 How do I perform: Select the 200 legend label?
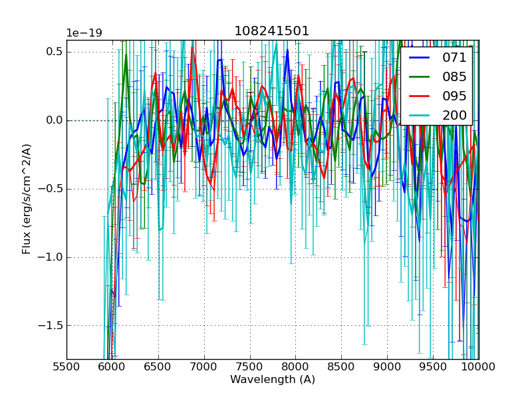454,115
